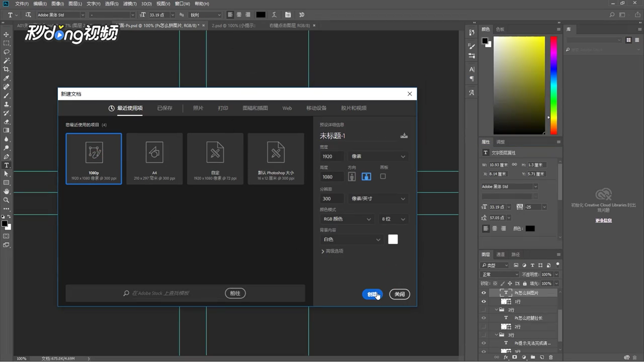Open the width units 像素 dropdown
644x362 pixels.
click(378, 157)
